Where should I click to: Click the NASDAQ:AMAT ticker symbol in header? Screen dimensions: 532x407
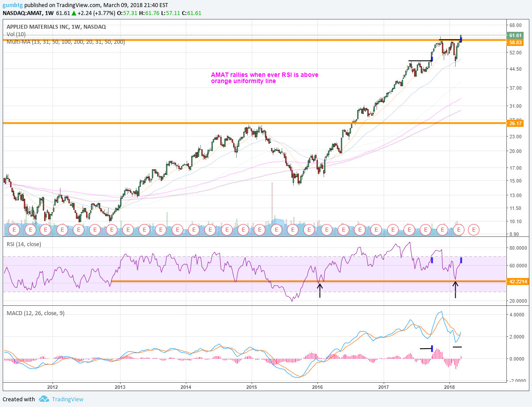coord(23,13)
